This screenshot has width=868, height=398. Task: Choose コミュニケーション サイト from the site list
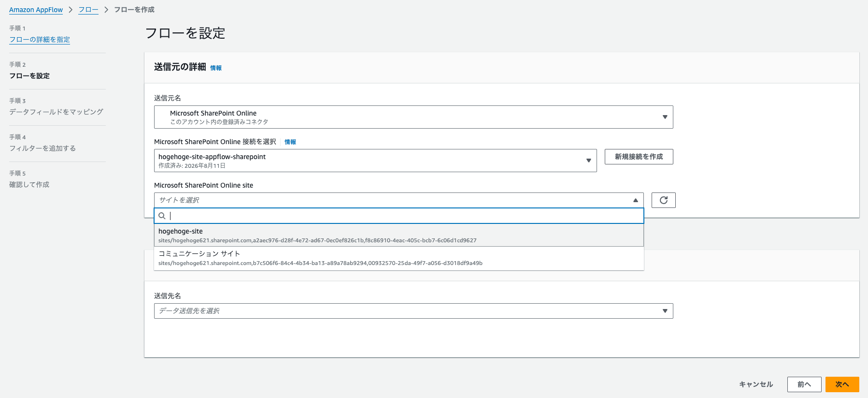(x=399, y=258)
